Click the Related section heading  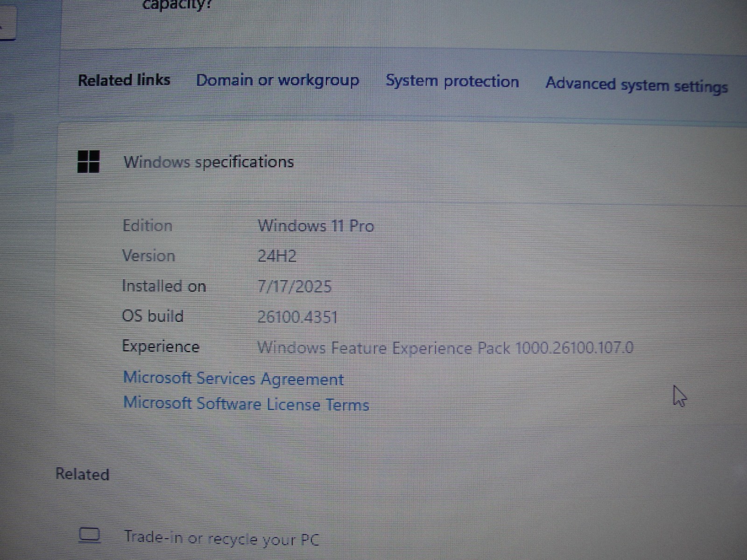(82, 474)
